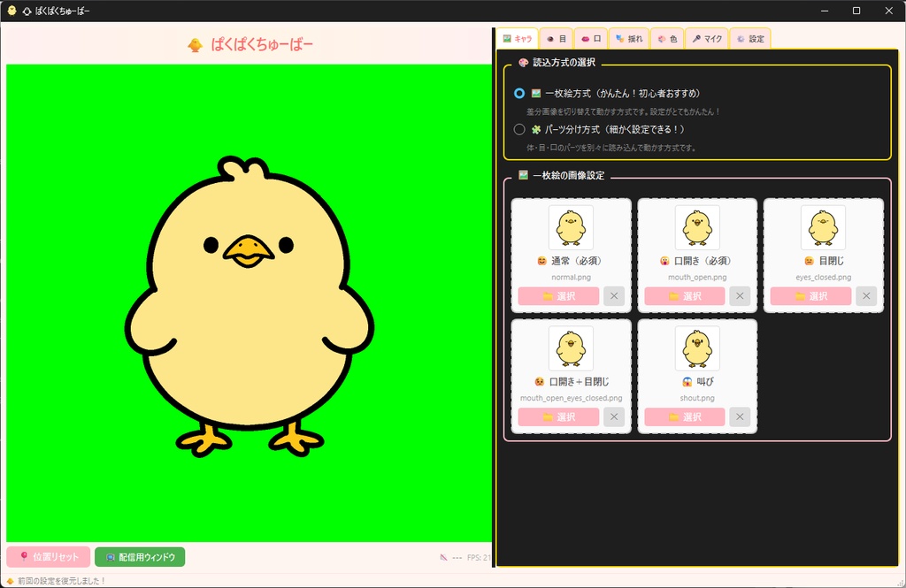This screenshot has width=906, height=588.
Task: Minimize the ぱくぱくちゅーばー window
Action: [x=825, y=11]
